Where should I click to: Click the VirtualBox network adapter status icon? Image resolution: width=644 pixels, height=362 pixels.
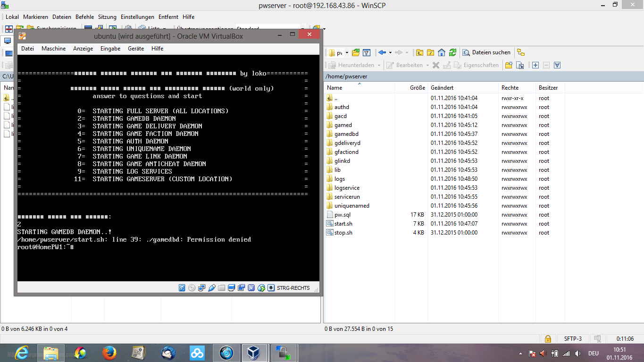[x=201, y=288]
